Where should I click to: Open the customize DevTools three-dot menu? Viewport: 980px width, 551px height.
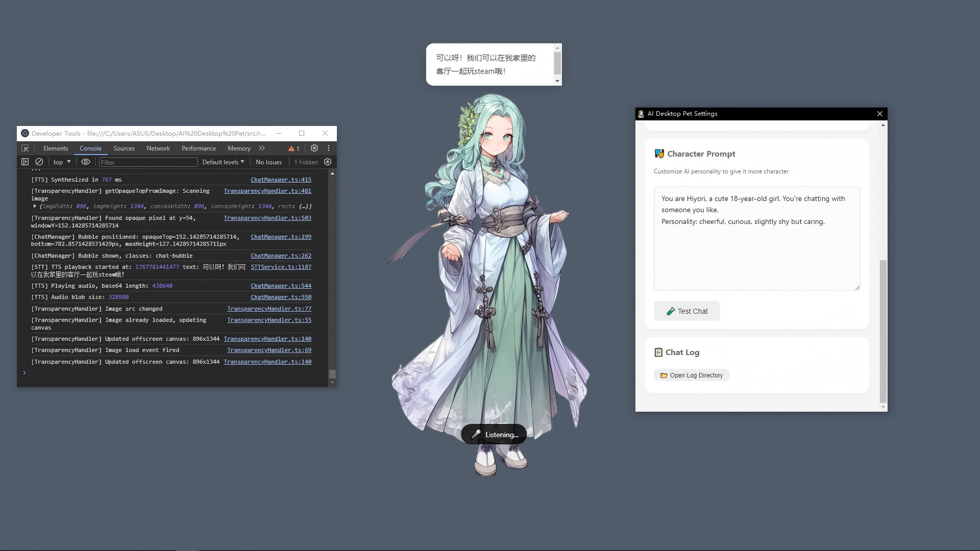(x=328, y=148)
